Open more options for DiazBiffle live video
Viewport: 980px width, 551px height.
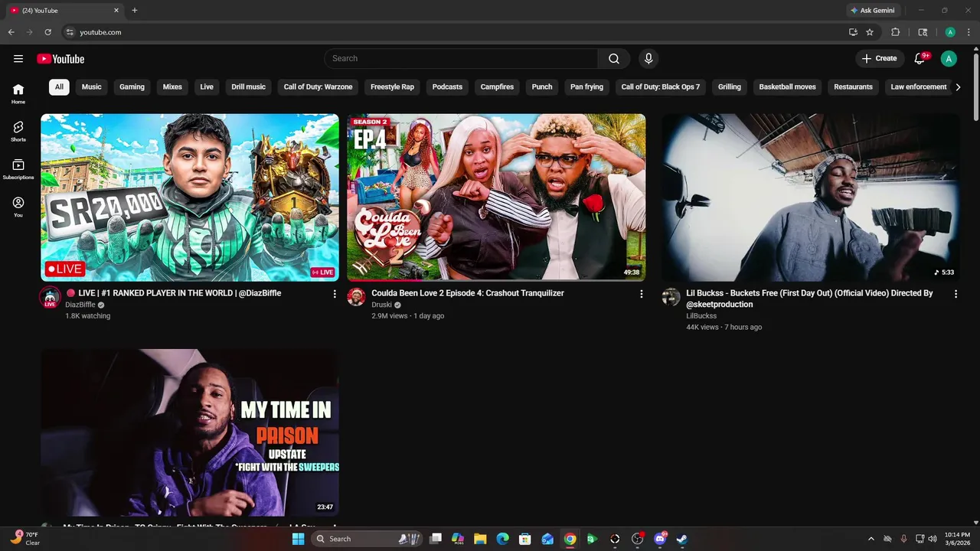(335, 294)
